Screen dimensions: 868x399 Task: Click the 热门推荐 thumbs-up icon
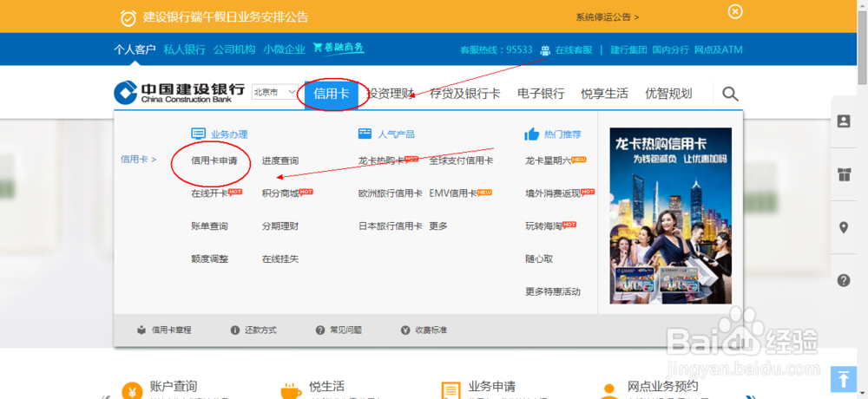click(531, 134)
